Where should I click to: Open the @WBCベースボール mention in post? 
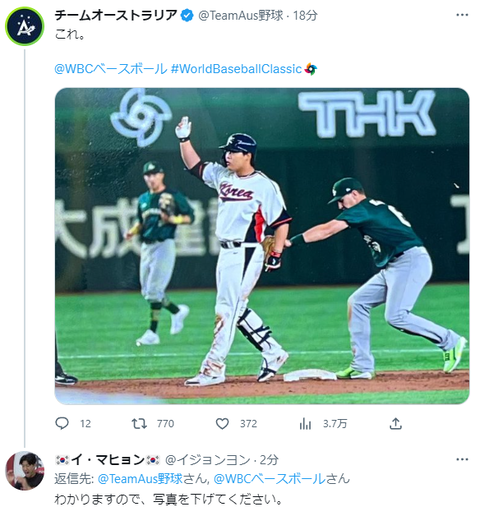pos(111,69)
